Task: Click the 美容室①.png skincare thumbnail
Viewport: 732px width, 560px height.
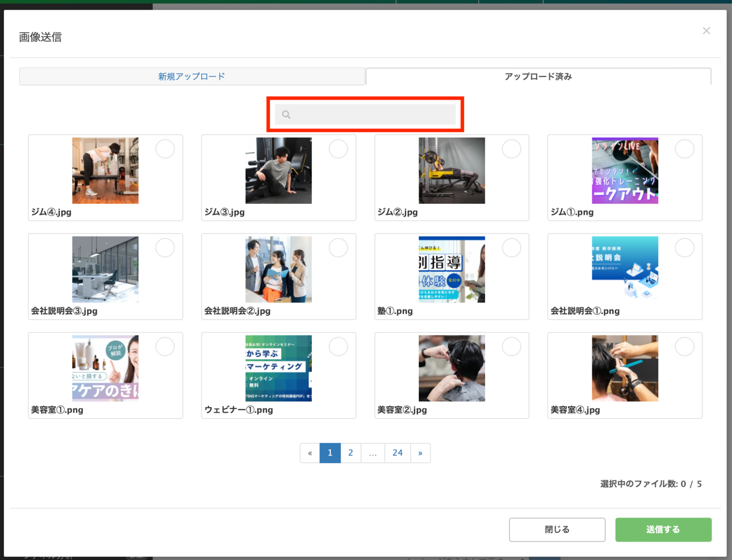Action: (x=105, y=368)
